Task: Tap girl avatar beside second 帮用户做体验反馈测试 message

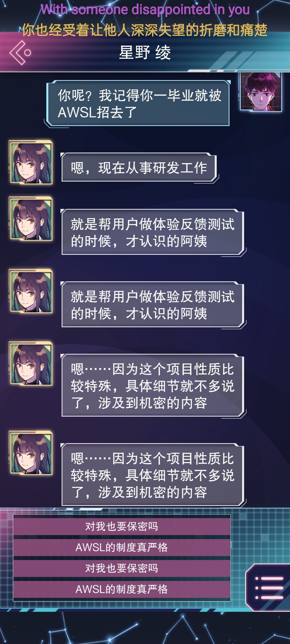Action: tap(31, 291)
